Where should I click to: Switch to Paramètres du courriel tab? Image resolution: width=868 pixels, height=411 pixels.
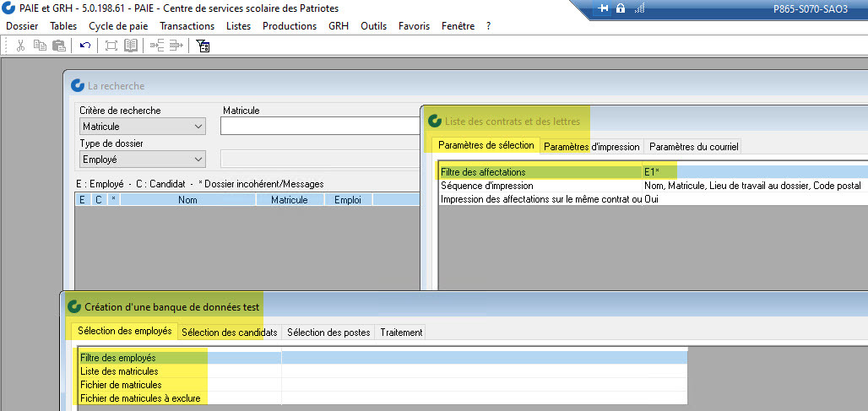[x=693, y=146]
